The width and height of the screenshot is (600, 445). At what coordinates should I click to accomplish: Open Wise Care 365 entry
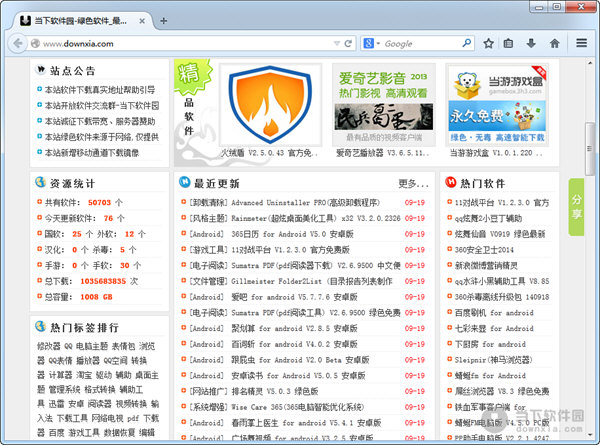(298, 407)
